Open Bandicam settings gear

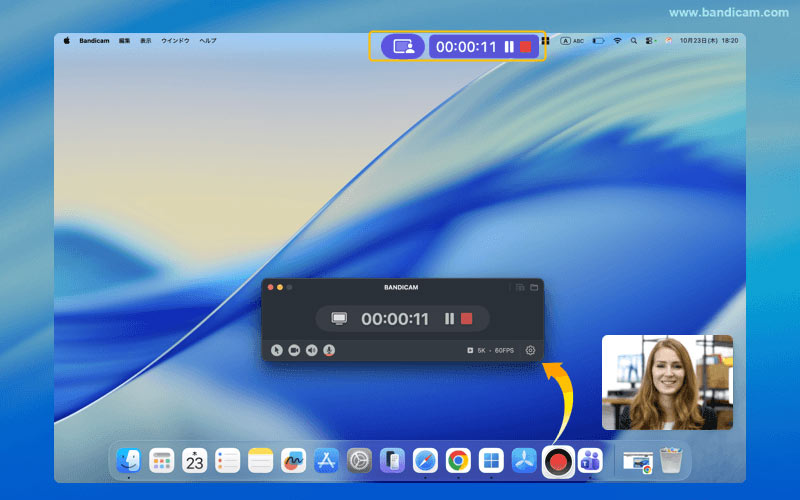click(530, 351)
